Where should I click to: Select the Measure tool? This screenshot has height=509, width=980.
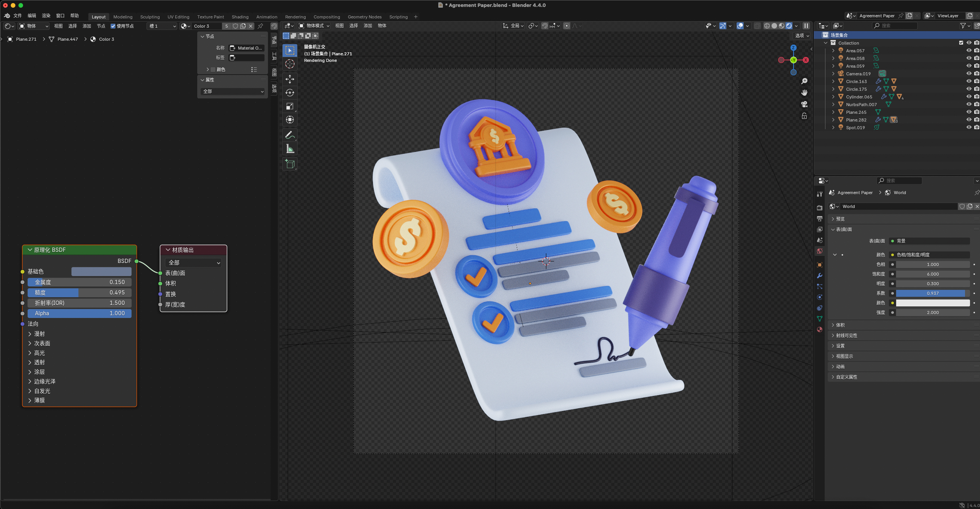290,149
